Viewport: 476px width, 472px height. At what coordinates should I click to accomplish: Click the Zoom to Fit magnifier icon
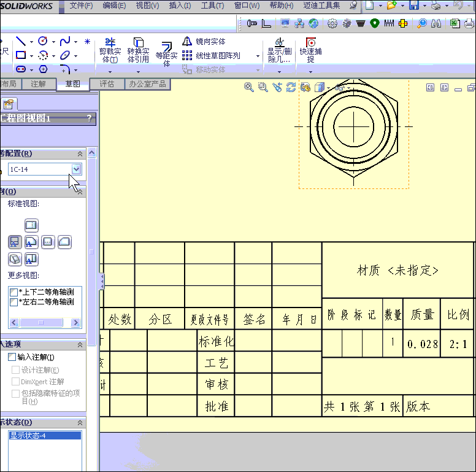(248, 88)
